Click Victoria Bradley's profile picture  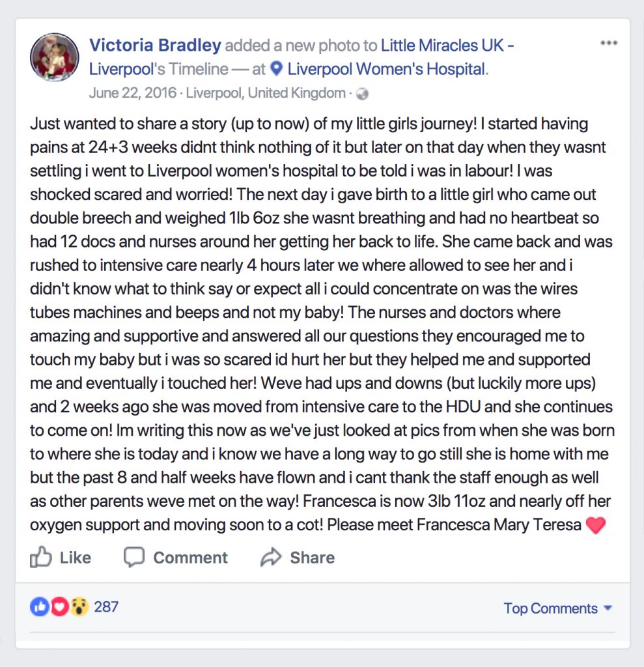[x=55, y=56]
